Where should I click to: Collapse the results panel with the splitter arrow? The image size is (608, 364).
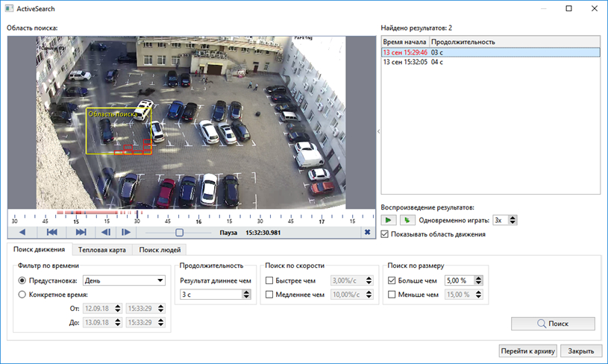377,131
